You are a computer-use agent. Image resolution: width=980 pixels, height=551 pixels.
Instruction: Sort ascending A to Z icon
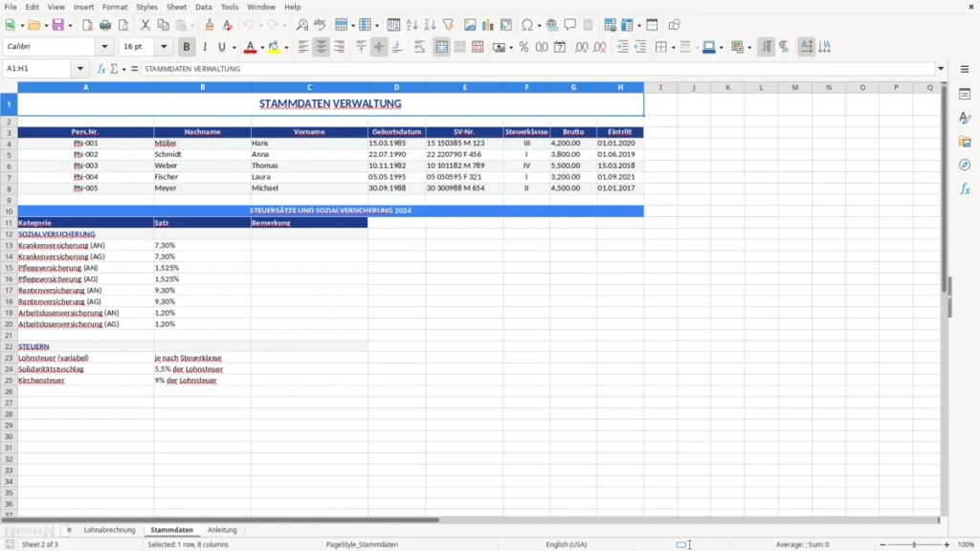412,25
